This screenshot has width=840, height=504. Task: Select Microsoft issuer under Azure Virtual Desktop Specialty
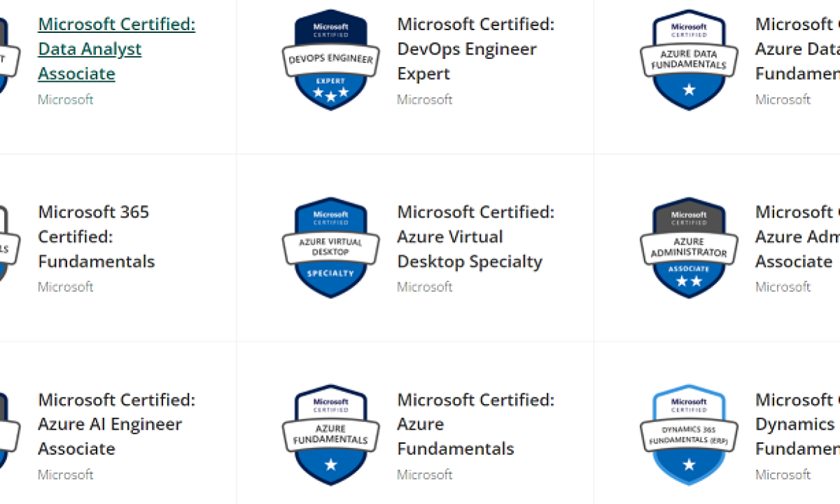[x=425, y=287]
